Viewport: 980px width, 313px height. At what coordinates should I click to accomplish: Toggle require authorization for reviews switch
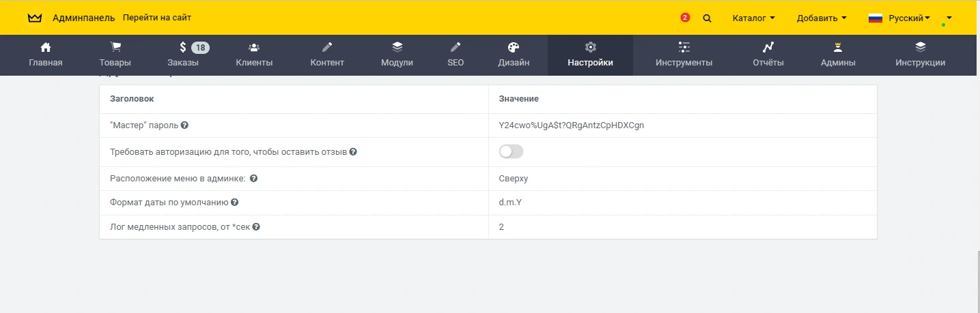coord(511,152)
